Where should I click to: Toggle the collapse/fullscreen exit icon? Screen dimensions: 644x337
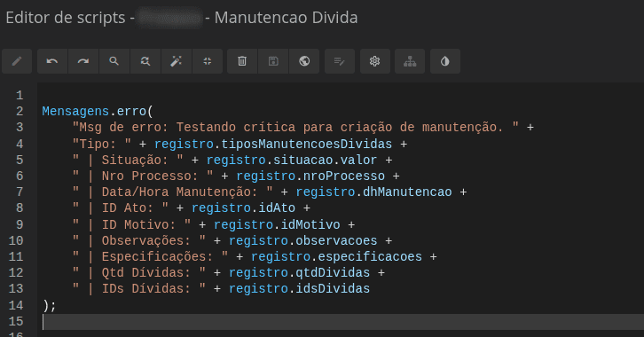pyautogui.click(x=208, y=61)
